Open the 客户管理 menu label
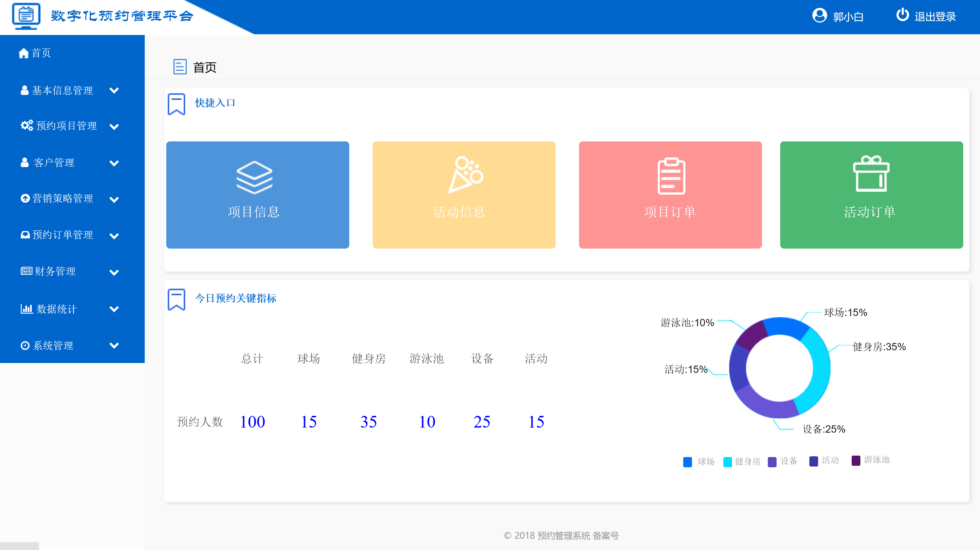This screenshot has width=980, height=550. tap(54, 163)
